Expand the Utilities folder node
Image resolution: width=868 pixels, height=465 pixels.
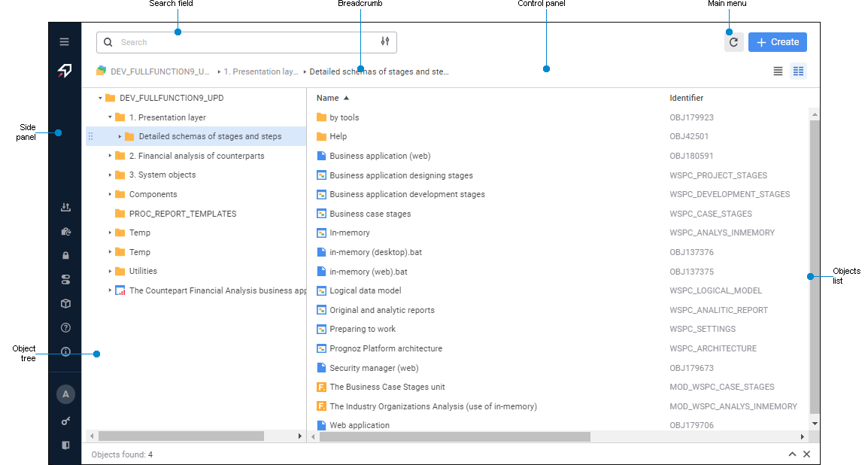[110, 271]
